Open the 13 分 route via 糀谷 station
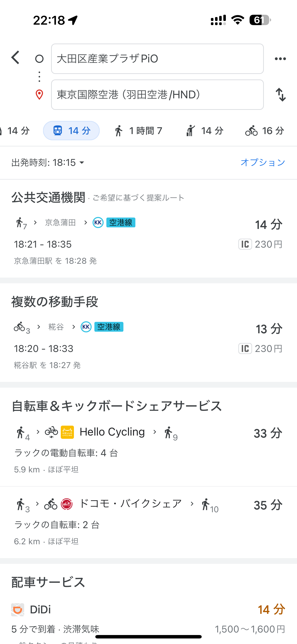Viewport: 297px width, 644px height. click(x=148, y=345)
